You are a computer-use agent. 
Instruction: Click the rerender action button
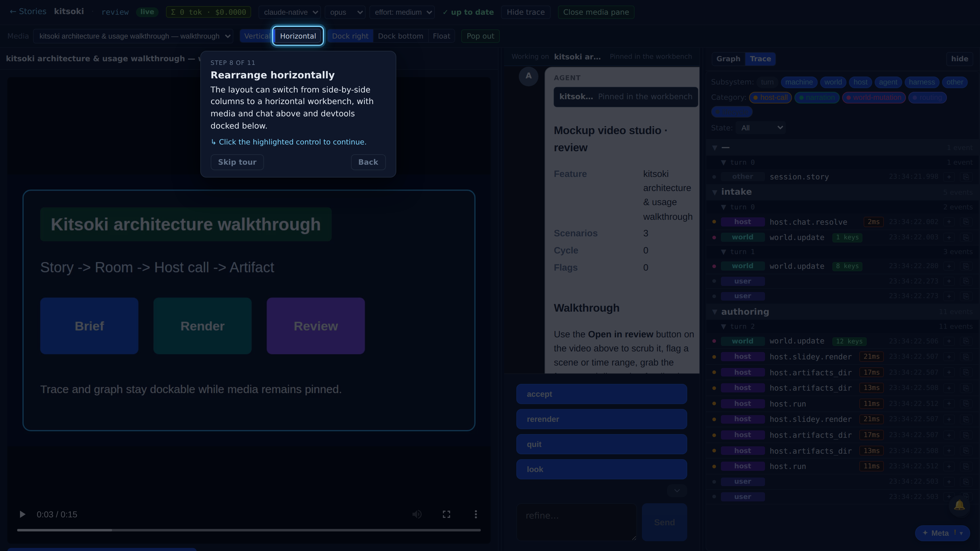[x=601, y=419]
